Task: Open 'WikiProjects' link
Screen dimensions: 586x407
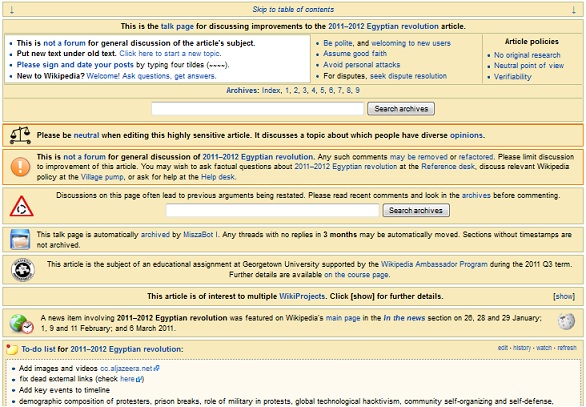Action: tap(302, 296)
